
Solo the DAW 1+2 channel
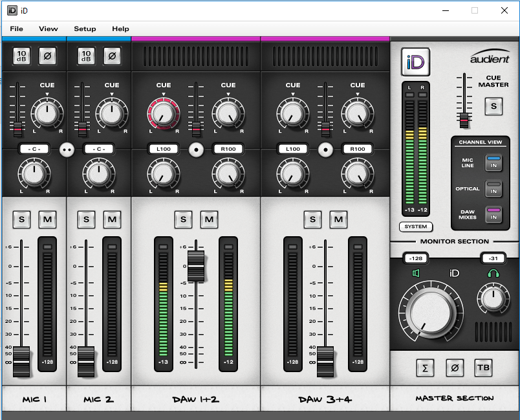point(183,219)
